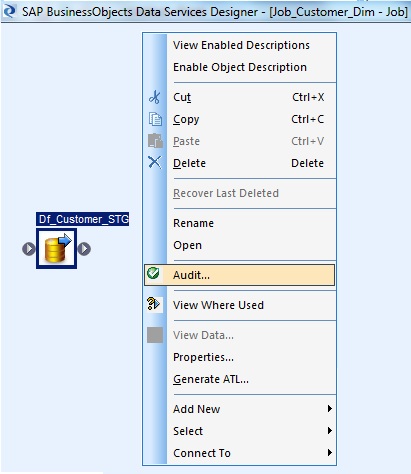Viewport: 411px width, 474px height.
Task: Expand the Connect To submenu arrow
Action: (330, 453)
